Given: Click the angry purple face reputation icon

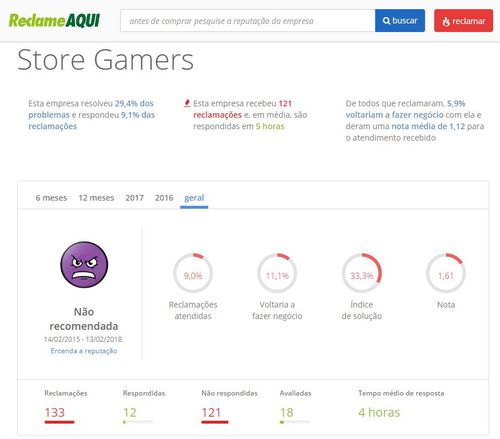Looking at the screenshot, I should (x=84, y=265).
